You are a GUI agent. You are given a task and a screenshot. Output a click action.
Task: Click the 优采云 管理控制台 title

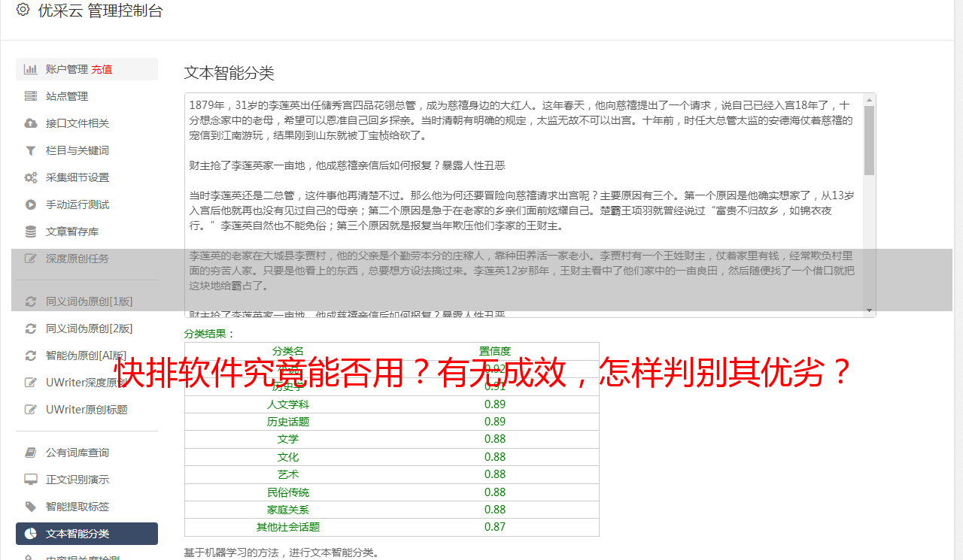coord(100,11)
